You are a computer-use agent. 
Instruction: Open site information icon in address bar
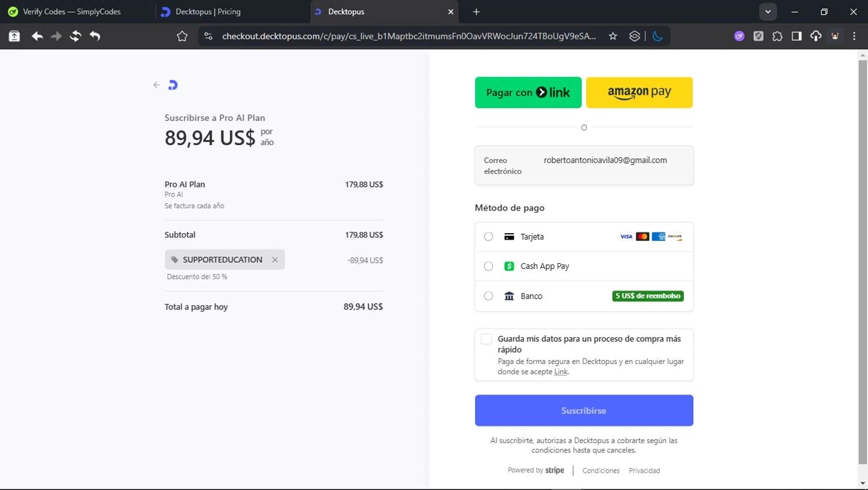[x=208, y=36]
